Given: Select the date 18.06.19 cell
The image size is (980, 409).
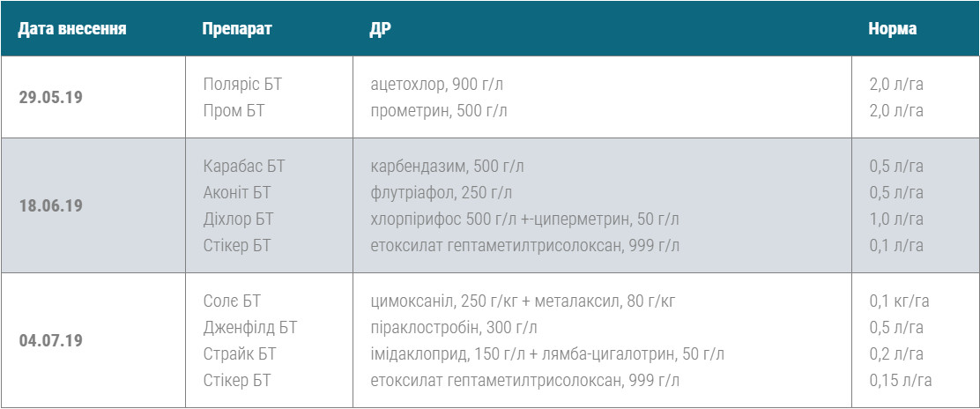Looking at the screenshot, I should coord(51,205).
